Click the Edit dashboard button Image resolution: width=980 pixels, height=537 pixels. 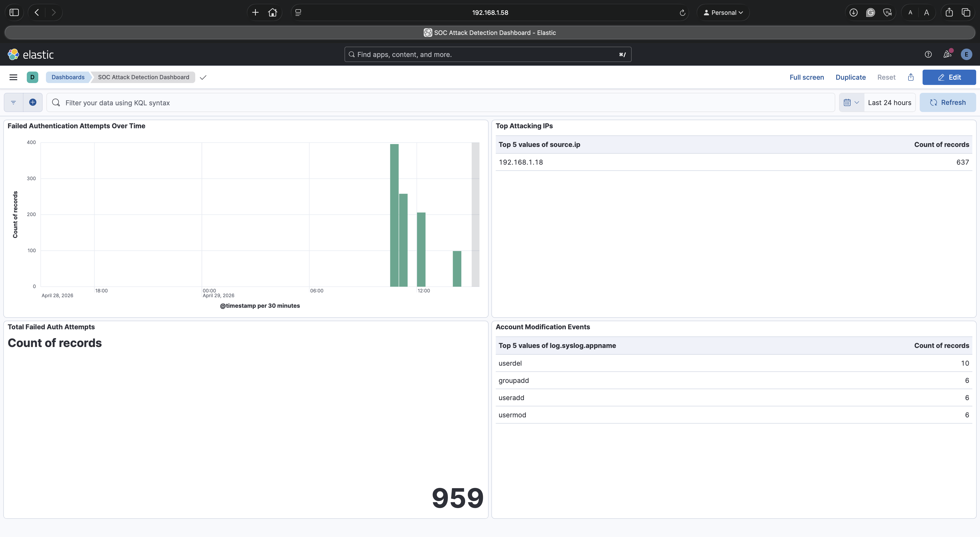coord(949,77)
